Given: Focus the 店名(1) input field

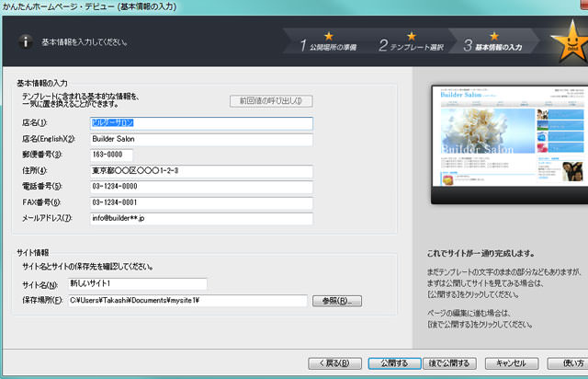Looking at the screenshot, I should 201,123.
